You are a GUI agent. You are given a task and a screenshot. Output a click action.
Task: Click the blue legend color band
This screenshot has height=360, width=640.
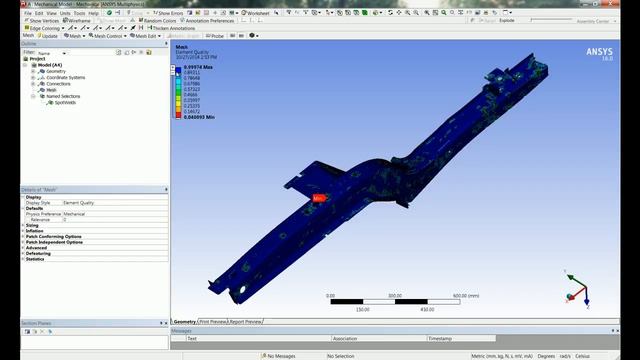pyautogui.click(x=178, y=71)
